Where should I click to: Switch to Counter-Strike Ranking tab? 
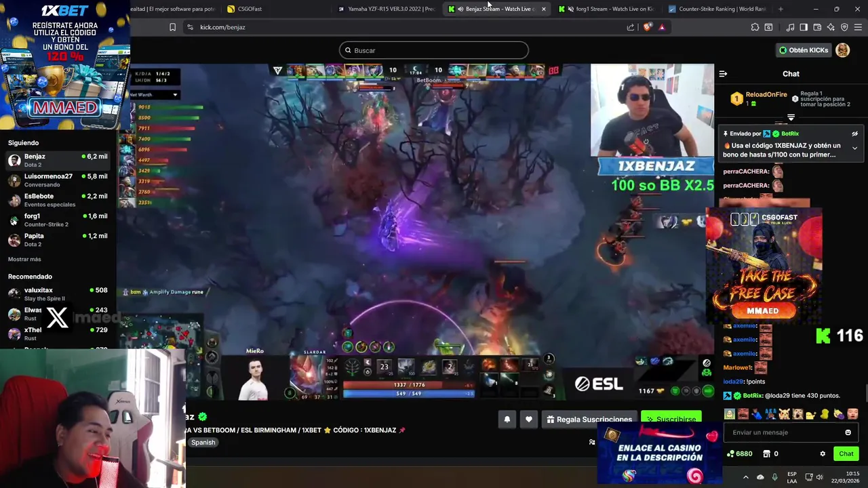coord(717,9)
